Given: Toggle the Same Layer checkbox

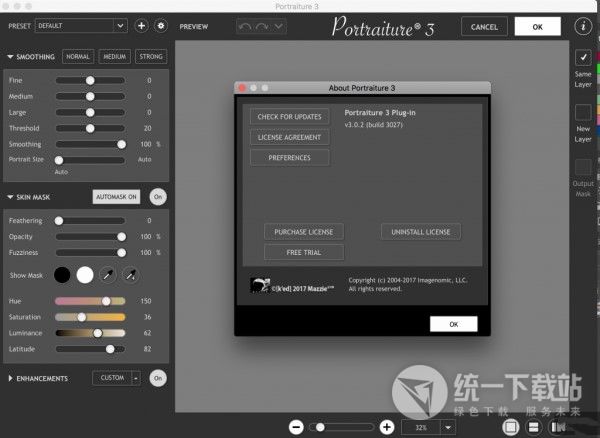Looking at the screenshot, I should (x=583, y=58).
